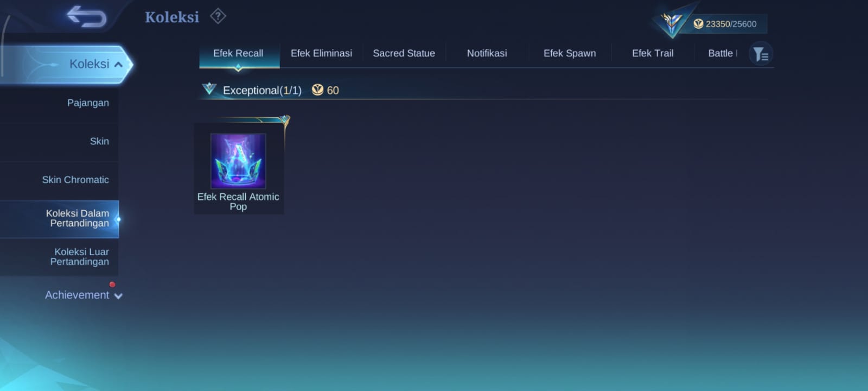Open Pajangan in the sidebar
Image resolution: width=868 pixels, height=391 pixels.
[x=60, y=103]
